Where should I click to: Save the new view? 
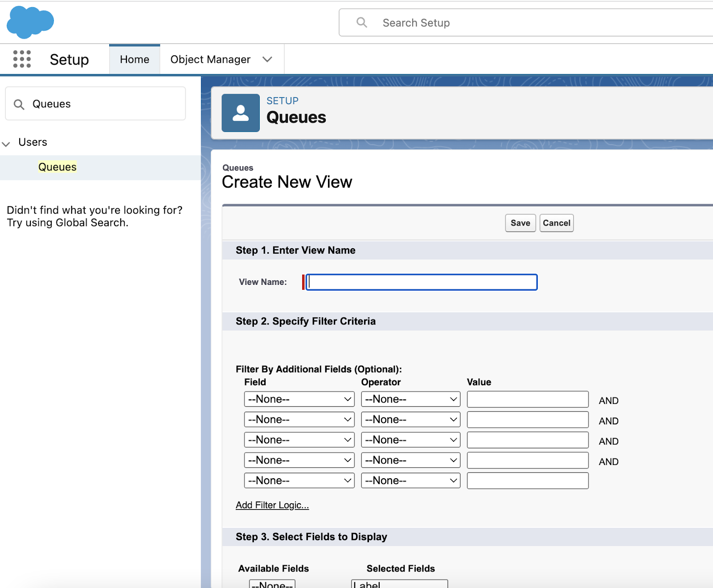pyautogui.click(x=520, y=223)
